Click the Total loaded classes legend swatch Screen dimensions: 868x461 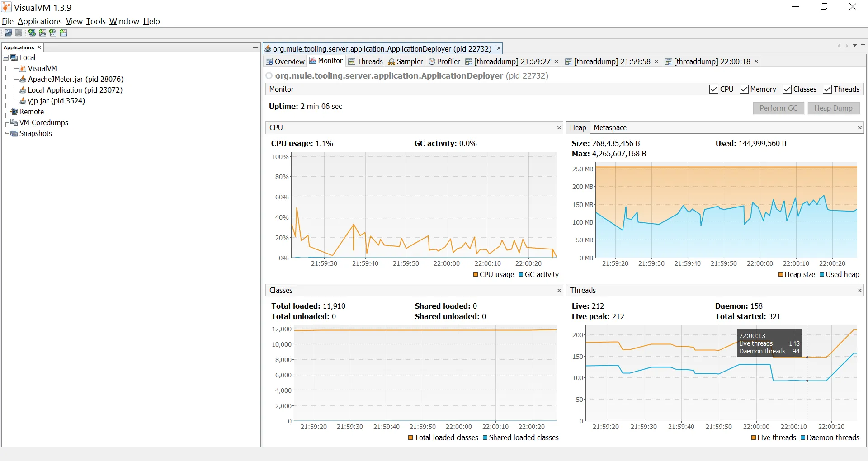(x=410, y=437)
